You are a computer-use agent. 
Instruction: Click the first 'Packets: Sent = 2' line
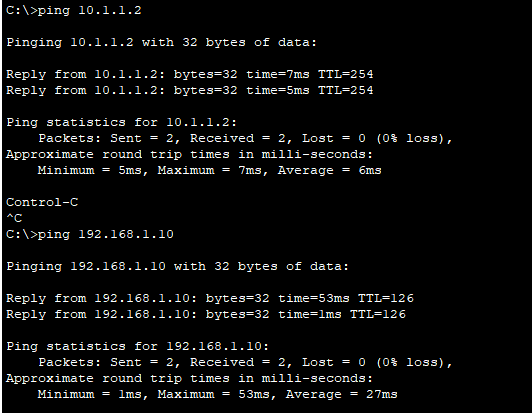[245, 138]
